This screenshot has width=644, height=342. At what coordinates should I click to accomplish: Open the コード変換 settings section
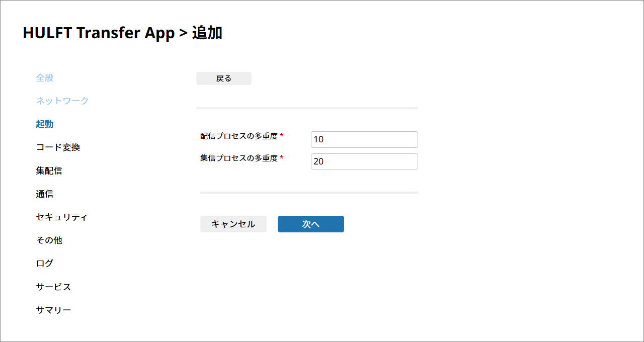pyautogui.click(x=58, y=147)
